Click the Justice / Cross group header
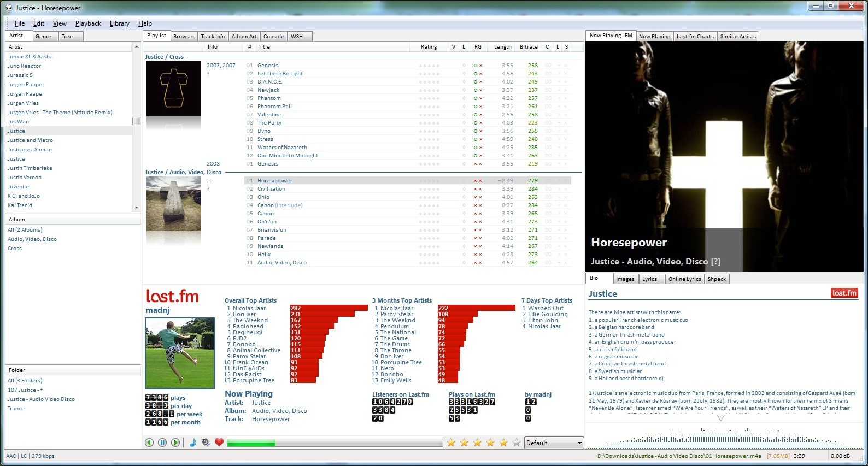868x466 pixels. click(165, 57)
